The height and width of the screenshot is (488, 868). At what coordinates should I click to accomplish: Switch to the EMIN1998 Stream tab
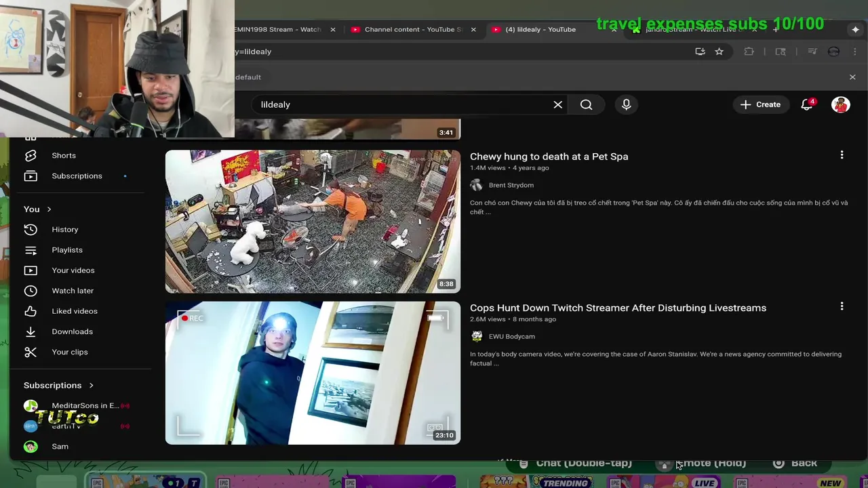277,30
